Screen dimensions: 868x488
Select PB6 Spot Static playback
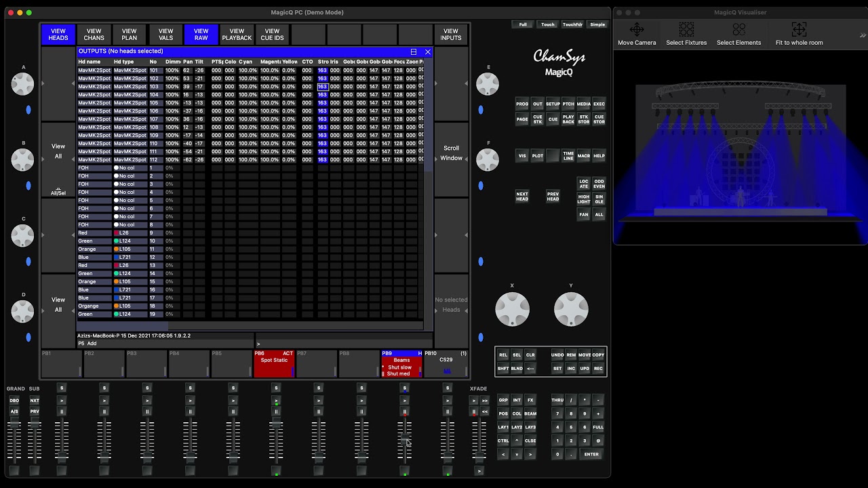pyautogui.click(x=274, y=364)
